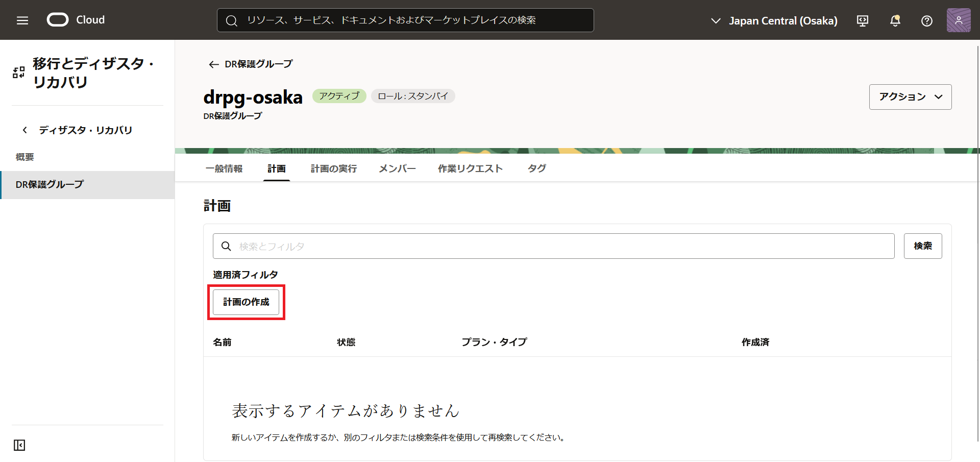
Task: Open the user profile avatar
Action: click(x=959, y=20)
